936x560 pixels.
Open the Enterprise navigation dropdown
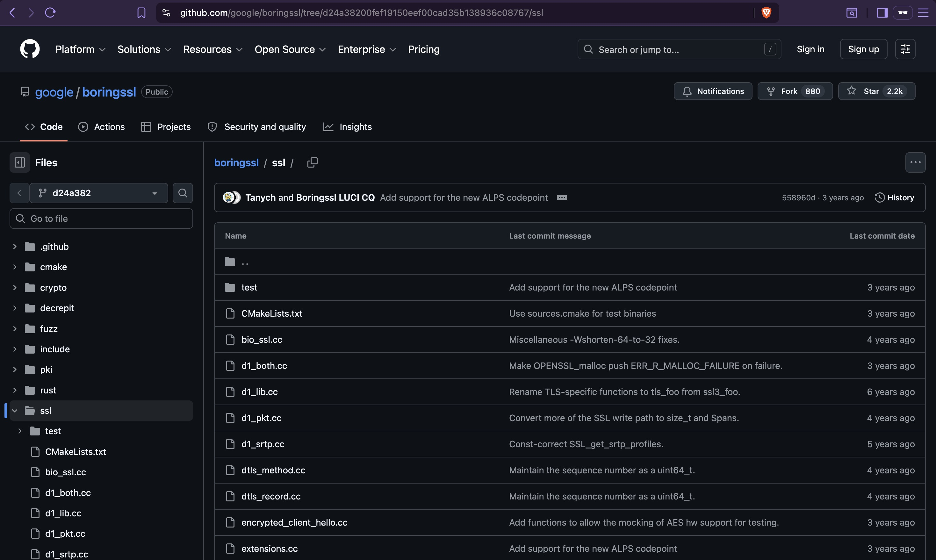(x=367, y=49)
